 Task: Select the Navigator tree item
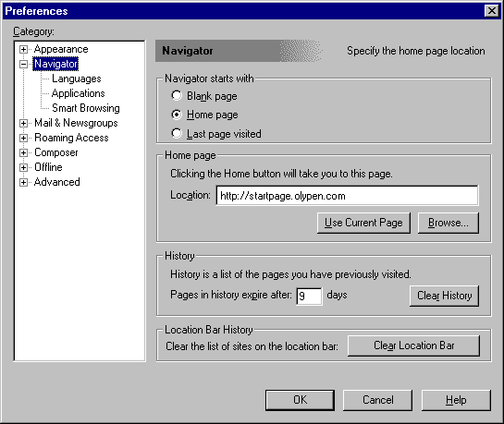pos(55,64)
